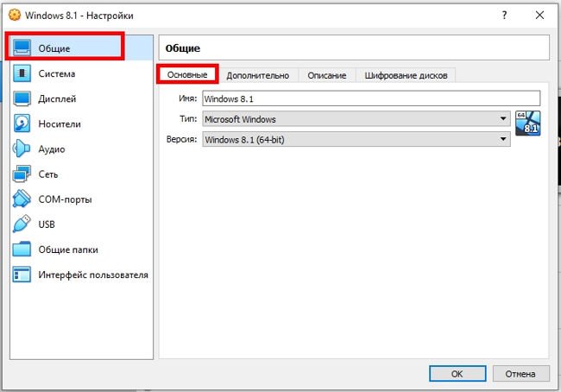Open the Версия dropdown showing Windows 8.1 (64-bit)
The height and width of the screenshot is (392, 561).
point(356,139)
